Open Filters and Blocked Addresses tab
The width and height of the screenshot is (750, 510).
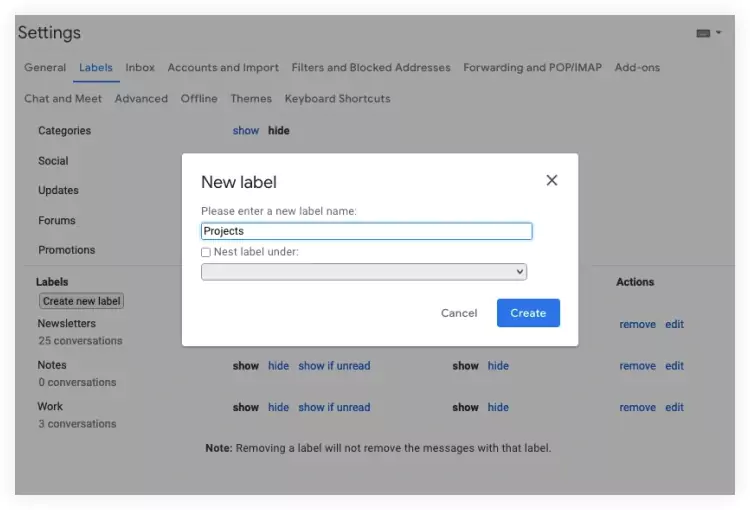[371, 68]
